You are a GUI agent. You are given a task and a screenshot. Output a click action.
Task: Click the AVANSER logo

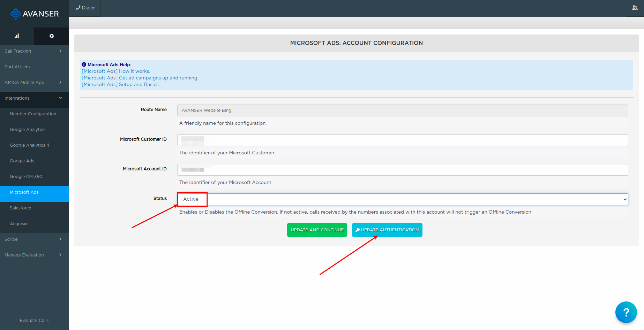[x=34, y=14]
